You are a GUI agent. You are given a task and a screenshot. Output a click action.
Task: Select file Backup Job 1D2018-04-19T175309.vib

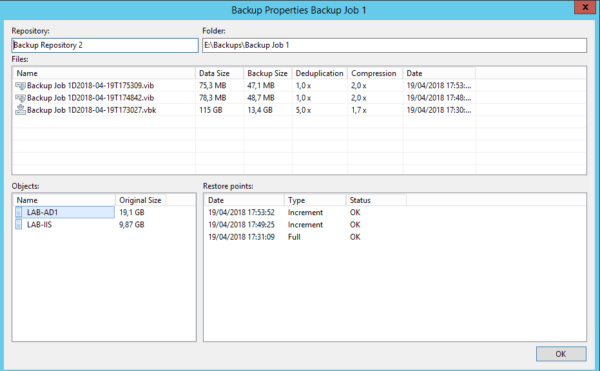(90, 86)
